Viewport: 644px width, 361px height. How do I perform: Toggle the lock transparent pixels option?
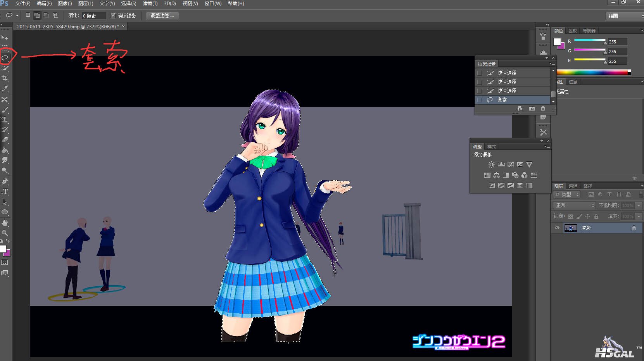coord(570,216)
